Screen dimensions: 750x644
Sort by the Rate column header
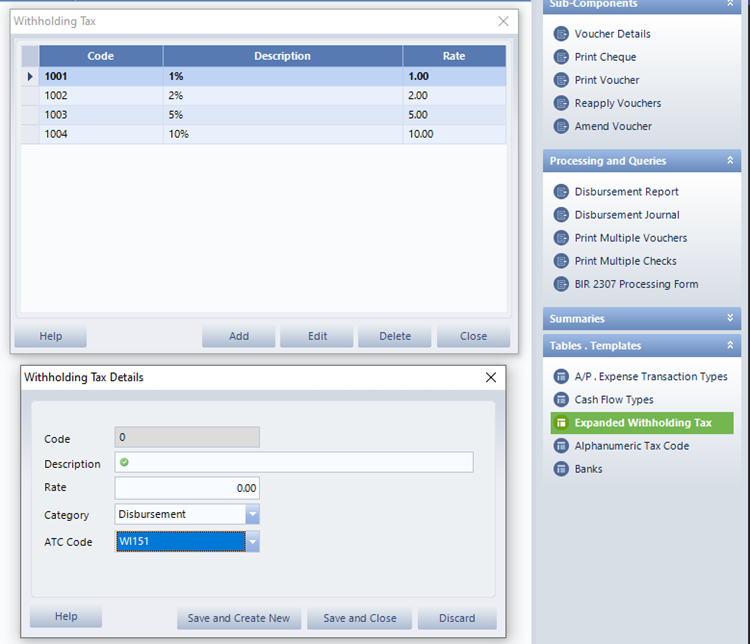click(x=454, y=56)
